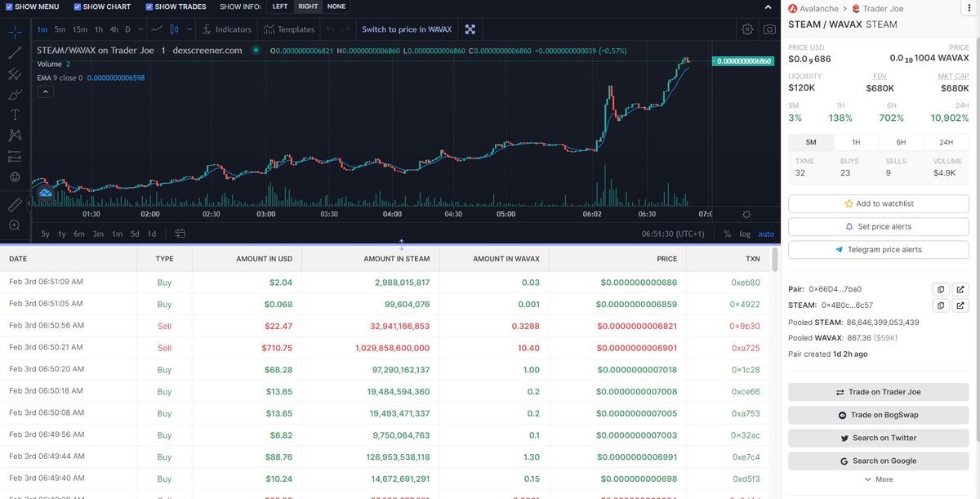
Task: Toggle log scale on chart
Action: (745, 234)
